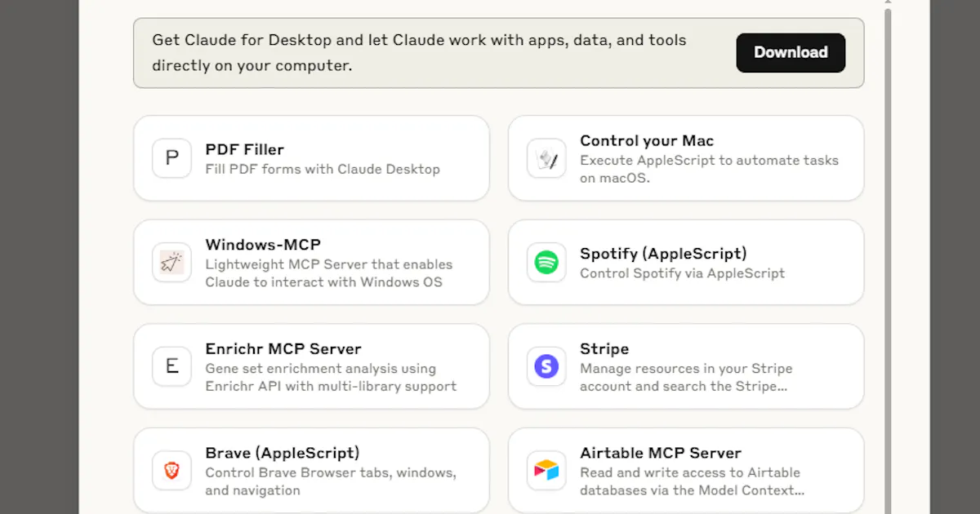Click the Brave lion logo icon
Screen dimensions: 980x514
point(171,471)
